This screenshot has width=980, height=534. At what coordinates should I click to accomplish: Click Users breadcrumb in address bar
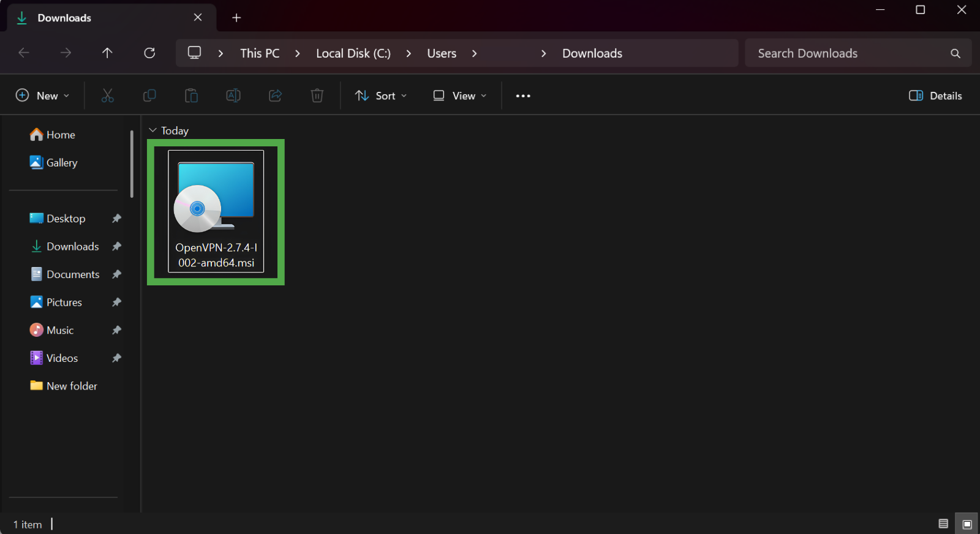click(442, 53)
